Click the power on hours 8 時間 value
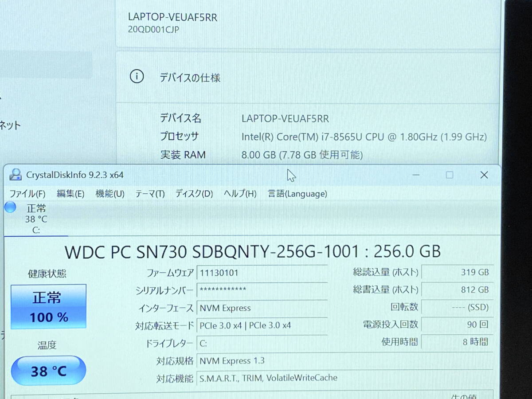Image resolution: width=532 pixels, height=399 pixels. coord(457,342)
